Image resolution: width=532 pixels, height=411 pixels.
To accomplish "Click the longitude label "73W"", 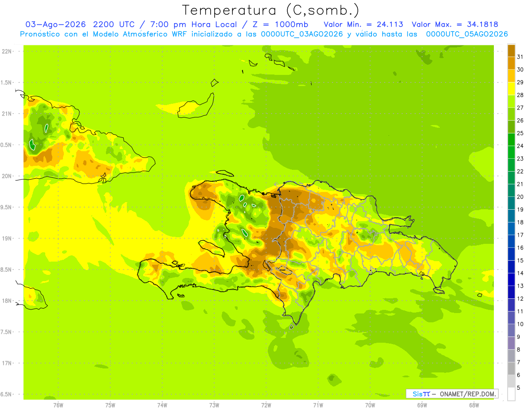I will 214,405.
